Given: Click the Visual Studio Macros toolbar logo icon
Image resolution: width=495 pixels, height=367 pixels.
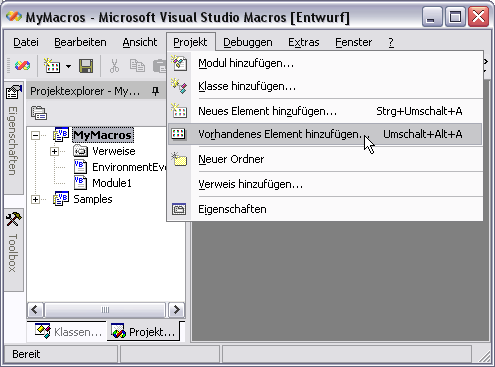Looking at the screenshot, I should coord(22,66).
